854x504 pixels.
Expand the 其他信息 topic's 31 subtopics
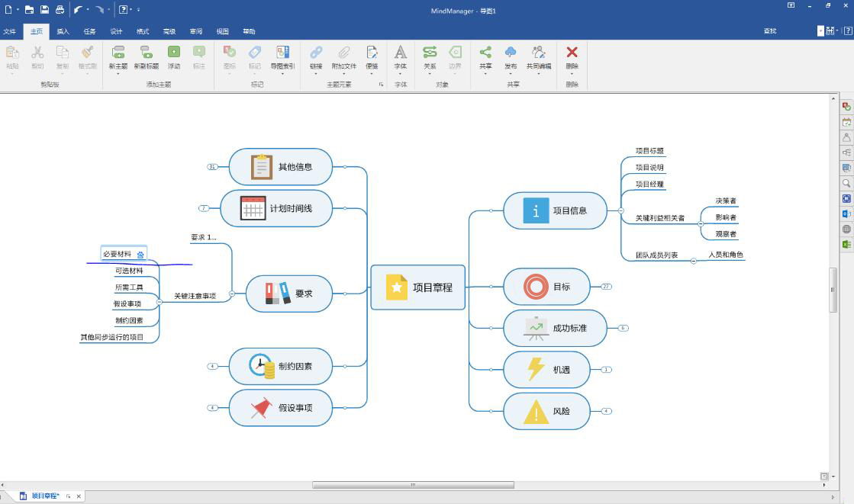click(x=212, y=166)
